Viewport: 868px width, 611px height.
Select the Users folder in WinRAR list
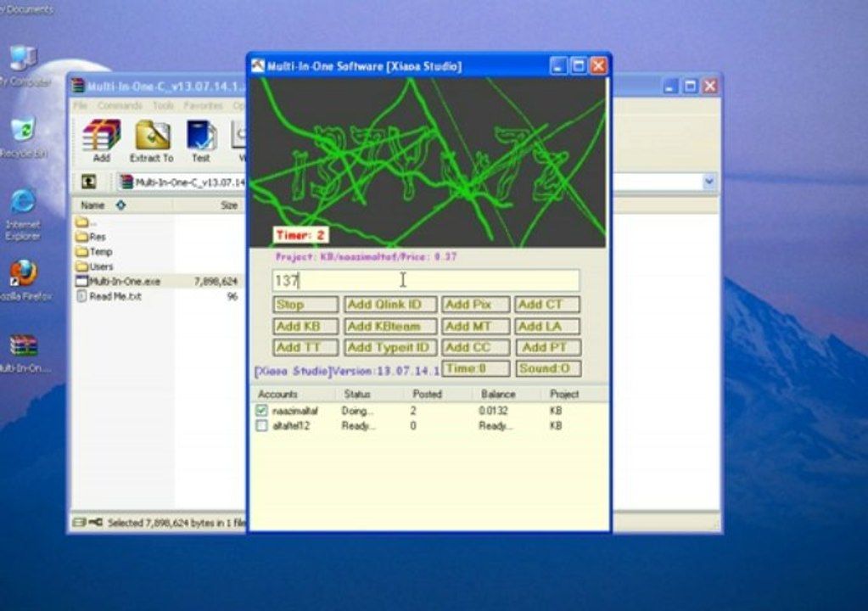(x=94, y=266)
